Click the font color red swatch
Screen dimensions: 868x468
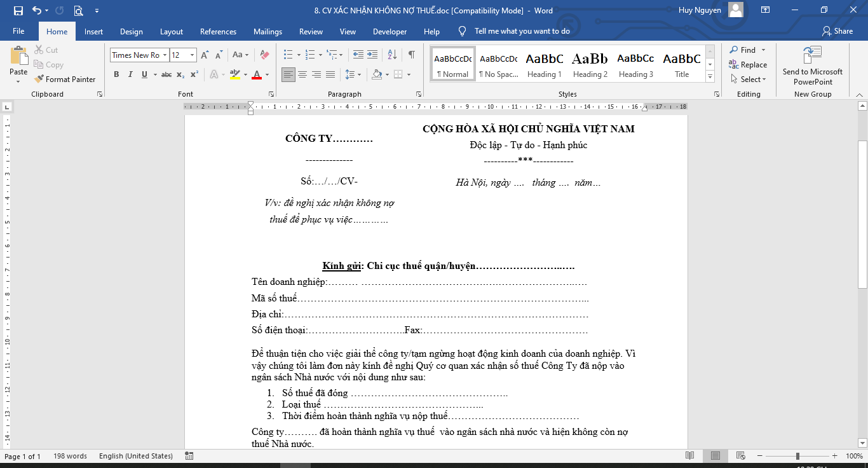click(257, 75)
